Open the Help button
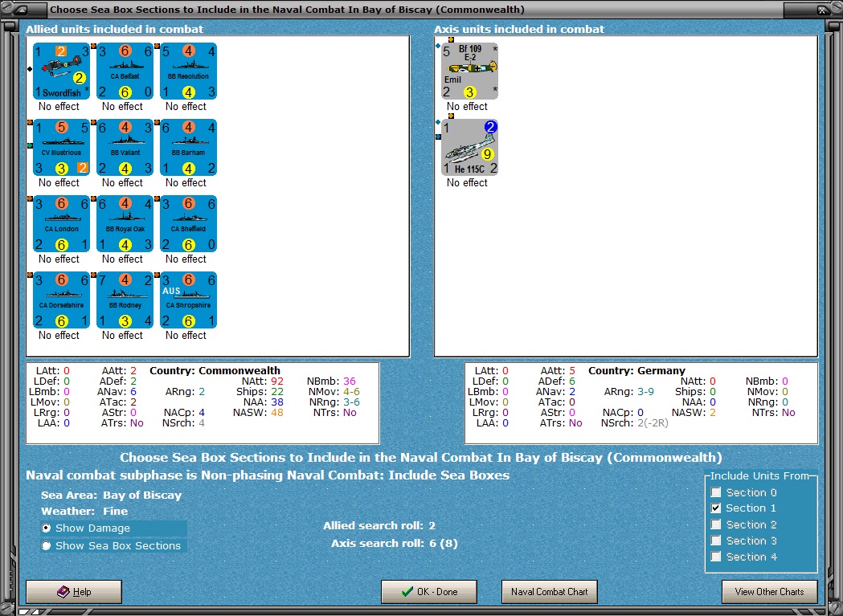This screenshot has width=843, height=616. click(x=74, y=592)
